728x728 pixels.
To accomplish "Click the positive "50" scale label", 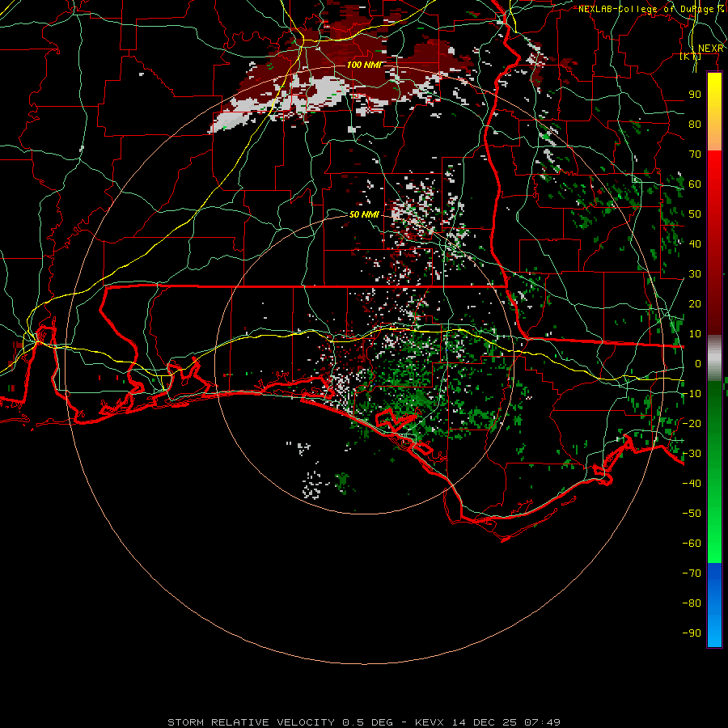I will [695, 214].
